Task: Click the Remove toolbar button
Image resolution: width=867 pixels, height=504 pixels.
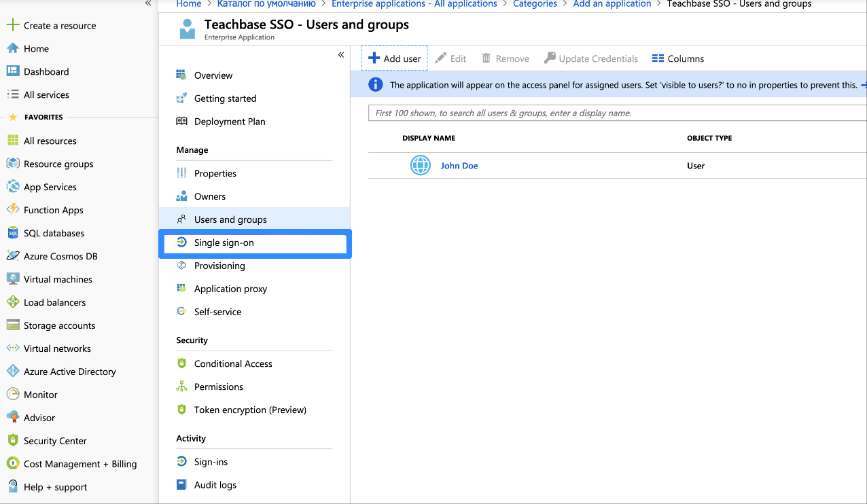Action: [x=506, y=58]
